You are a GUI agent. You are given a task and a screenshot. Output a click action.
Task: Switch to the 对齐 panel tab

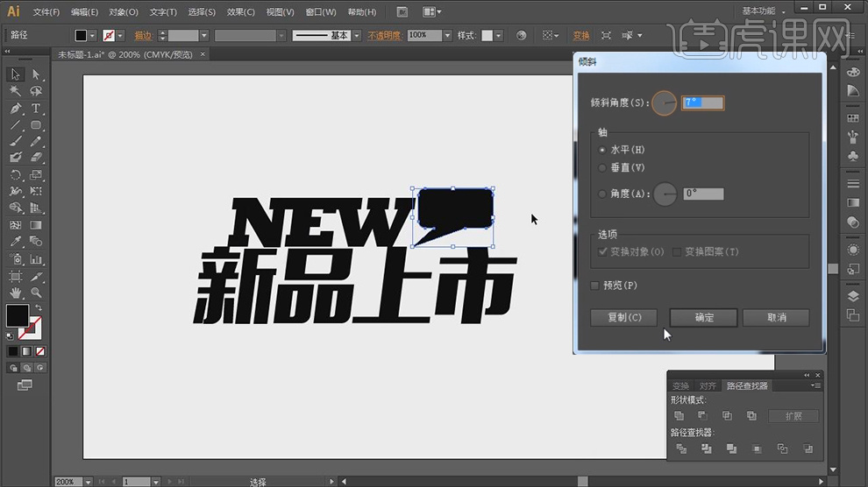[x=707, y=385]
